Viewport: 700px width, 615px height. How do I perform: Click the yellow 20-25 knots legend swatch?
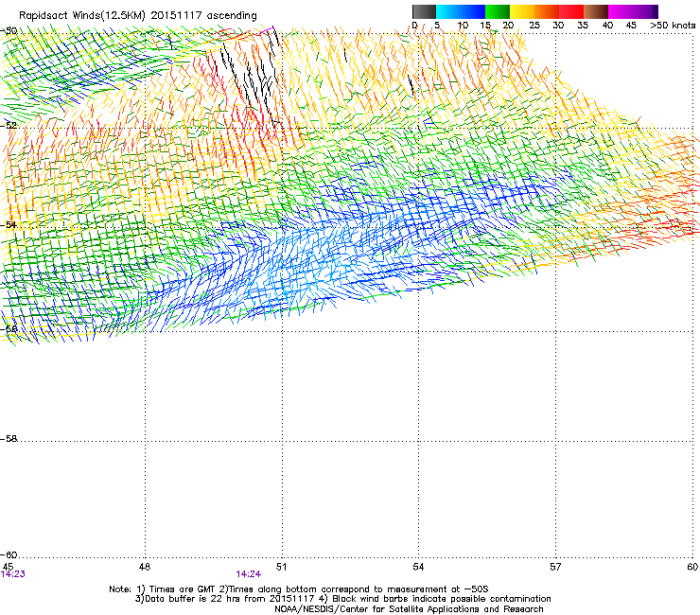(522, 11)
